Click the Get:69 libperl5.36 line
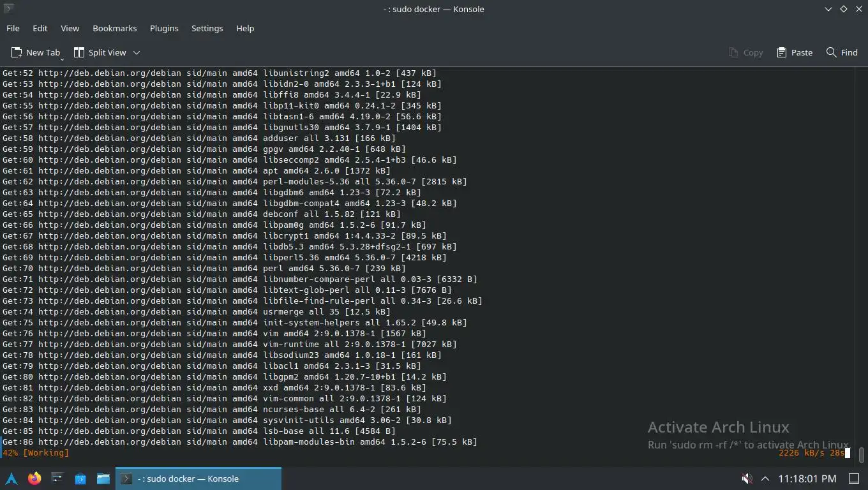Screen dimensions: 868x490 [x=225, y=257]
